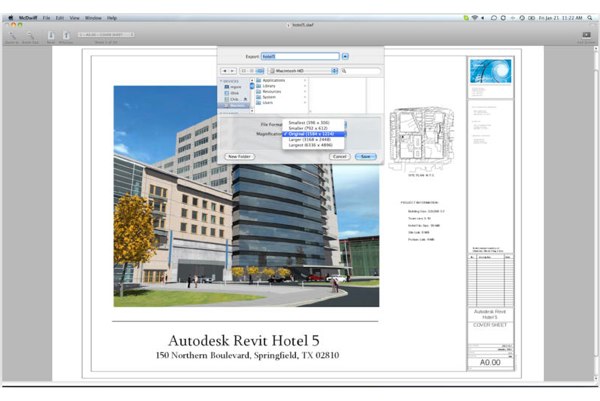The image size is (600, 401).
Task: Click the A0.00 sheet number
Action: tap(490, 362)
